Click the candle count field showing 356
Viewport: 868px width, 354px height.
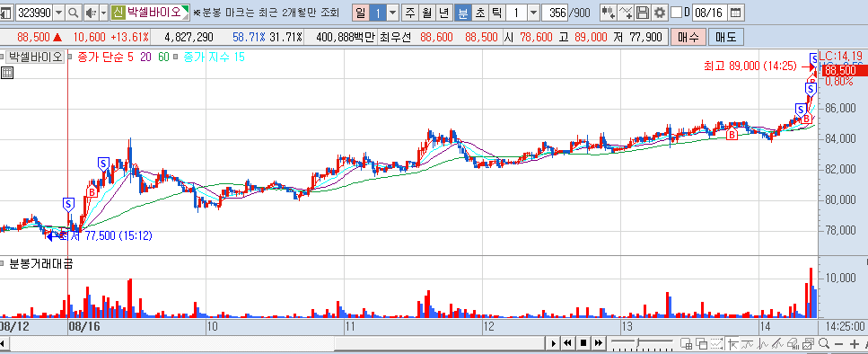[556, 13]
